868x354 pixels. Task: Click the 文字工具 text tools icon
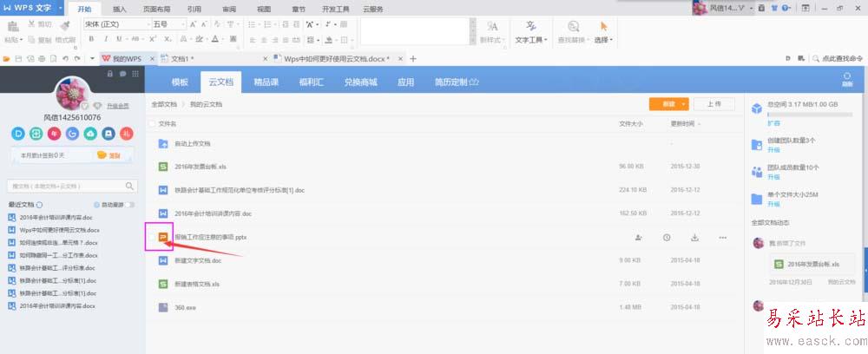pos(531,26)
